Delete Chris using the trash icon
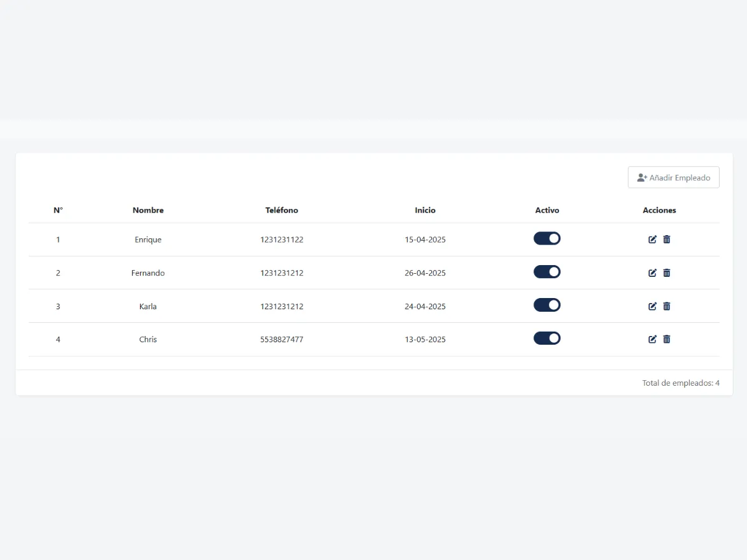The width and height of the screenshot is (747, 560). 667,339
